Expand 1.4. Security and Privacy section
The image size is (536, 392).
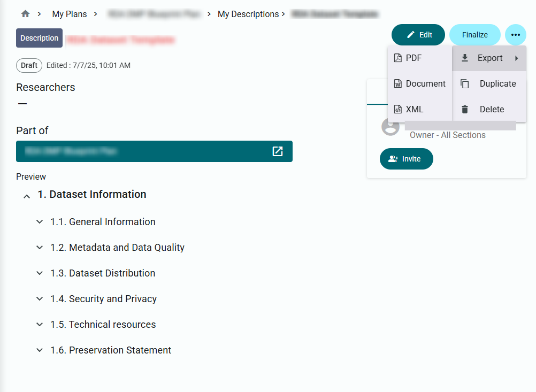[x=40, y=298]
